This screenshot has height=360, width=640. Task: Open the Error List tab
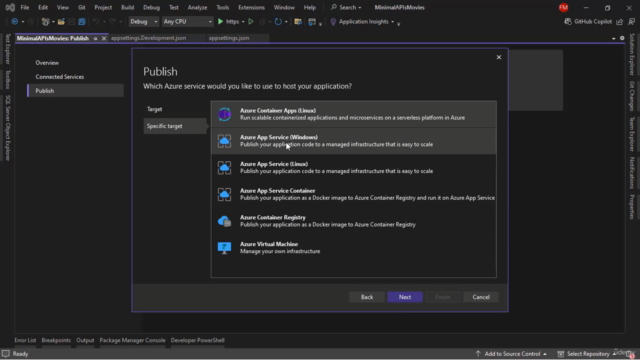(25, 340)
